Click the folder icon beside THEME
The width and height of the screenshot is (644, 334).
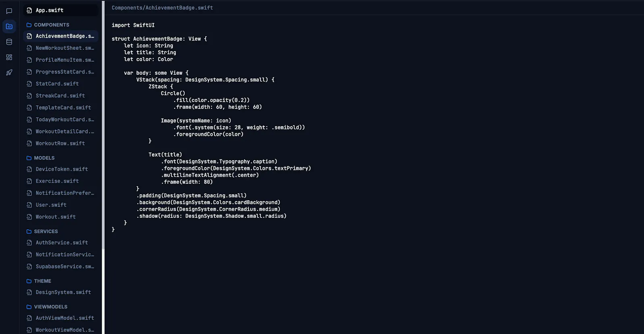pos(29,281)
